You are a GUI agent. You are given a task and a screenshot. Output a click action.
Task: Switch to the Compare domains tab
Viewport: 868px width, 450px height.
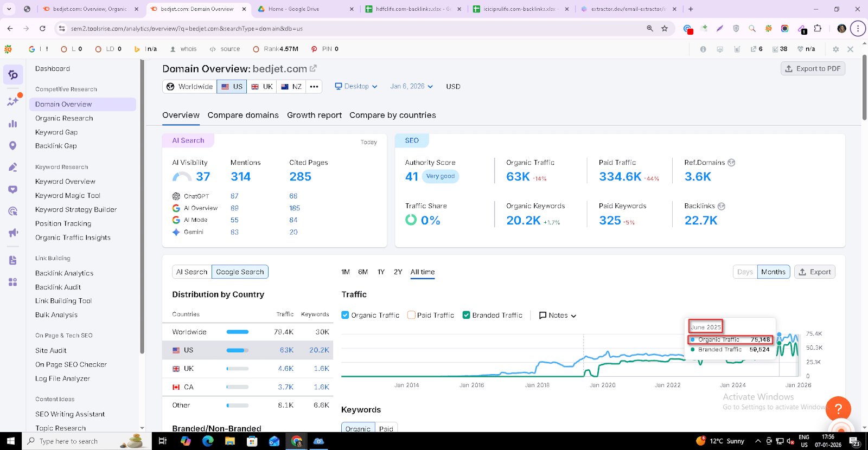pyautogui.click(x=243, y=115)
